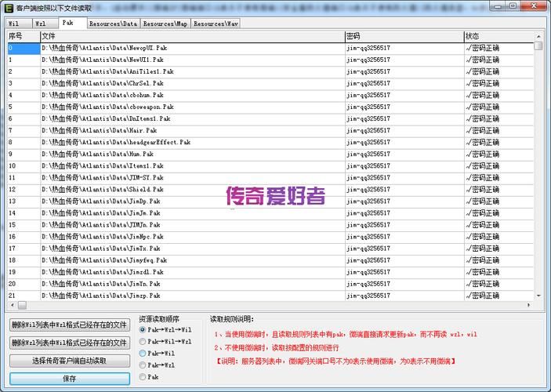
Task: Click password cell in row 5
Action: (x=404, y=107)
